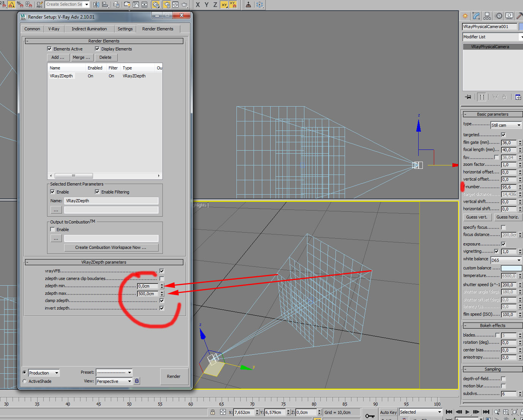Toggle the camera targeted checkbox
Image resolution: width=523 pixels, height=420 pixels.
click(503, 135)
